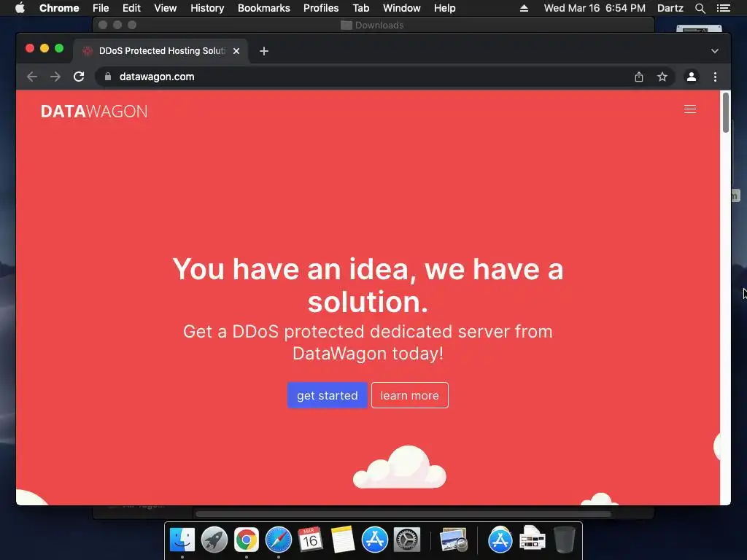
Task: Open the Window menu
Action: [402, 8]
